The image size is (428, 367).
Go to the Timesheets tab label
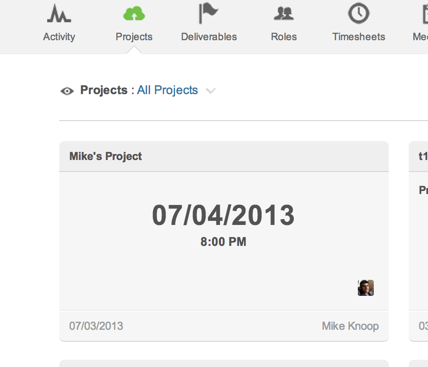pyautogui.click(x=359, y=37)
